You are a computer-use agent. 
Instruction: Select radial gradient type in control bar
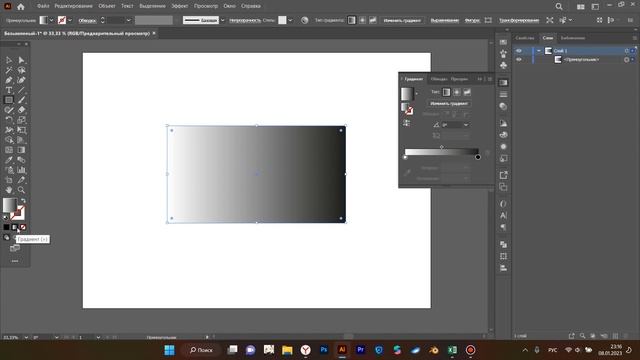362,20
